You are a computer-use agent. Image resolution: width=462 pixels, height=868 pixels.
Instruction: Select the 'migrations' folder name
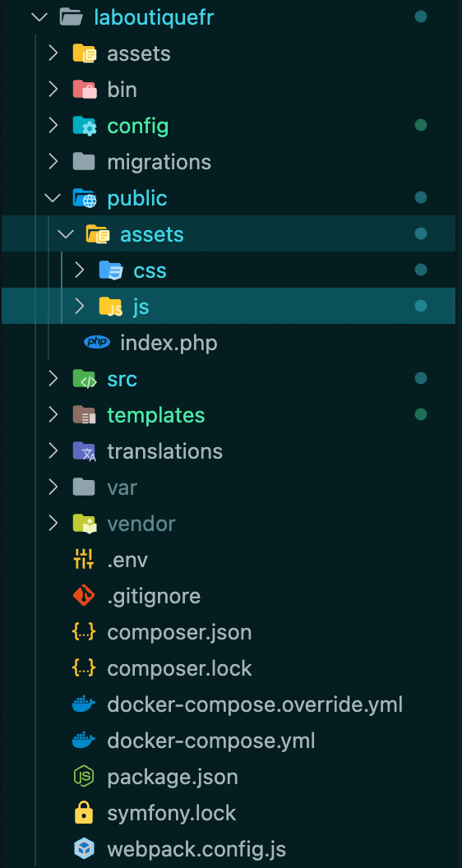[x=159, y=162]
